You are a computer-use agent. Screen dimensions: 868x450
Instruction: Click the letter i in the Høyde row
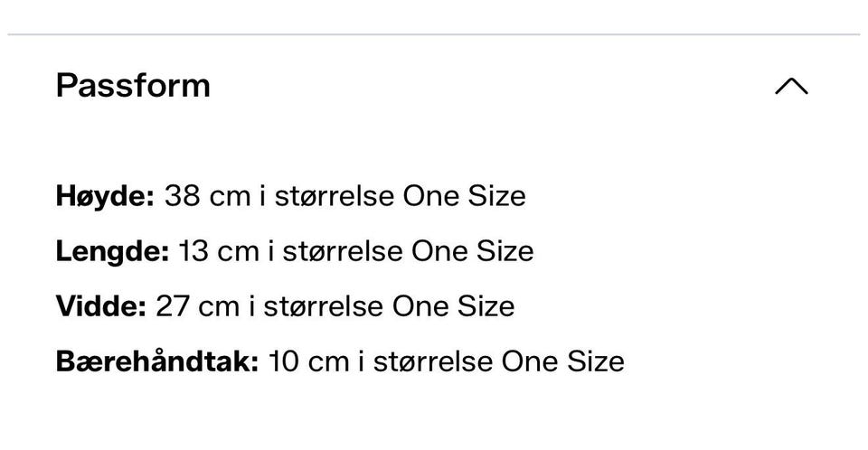(263, 195)
